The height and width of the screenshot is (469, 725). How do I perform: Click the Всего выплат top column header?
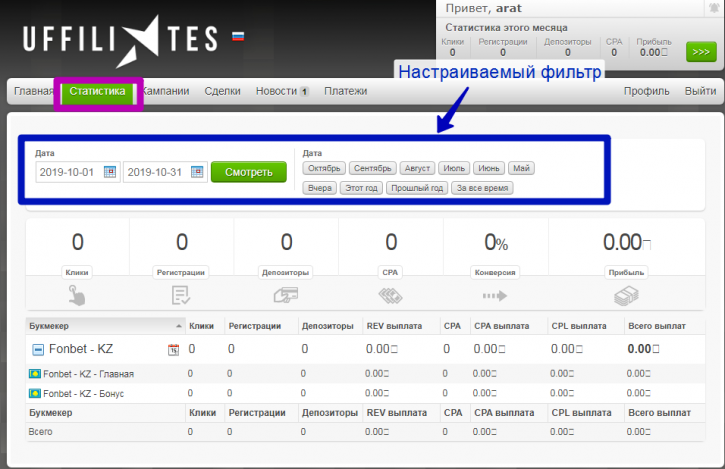(657, 326)
